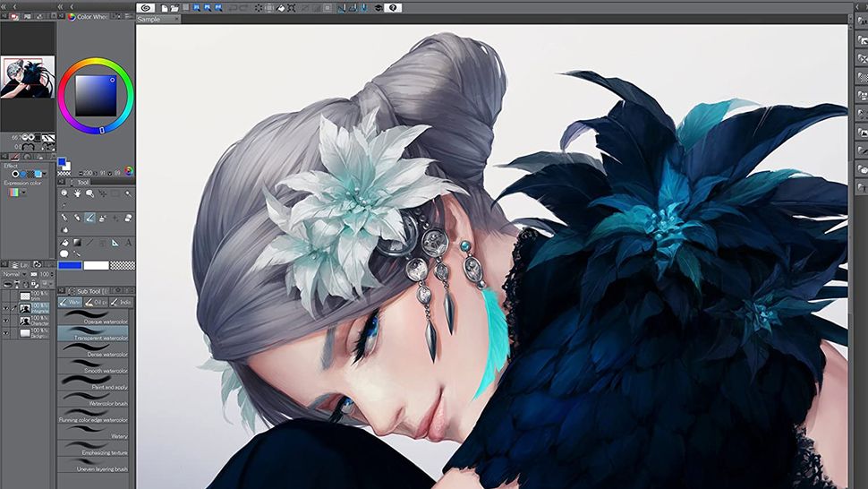Choose Running color edge watercolor brush
Screen dimensions: 868x489
93,416
